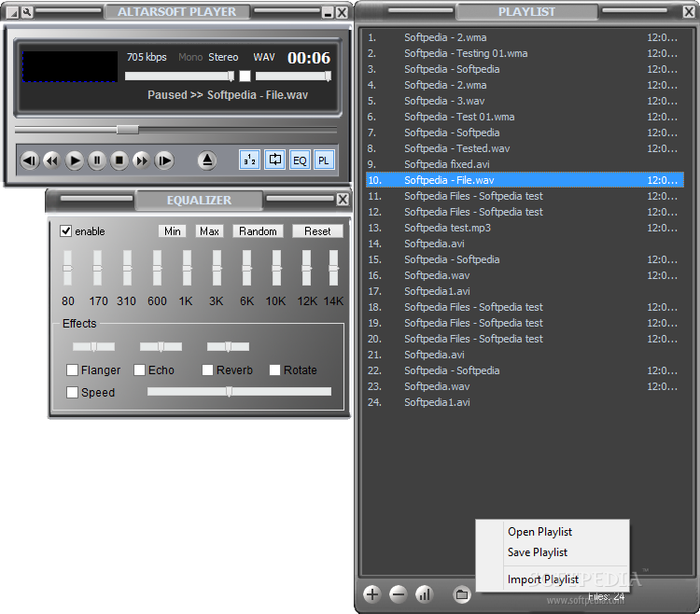Select Softpedia - 3.wav in the playlist
The width and height of the screenshot is (700, 614).
(525, 101)
